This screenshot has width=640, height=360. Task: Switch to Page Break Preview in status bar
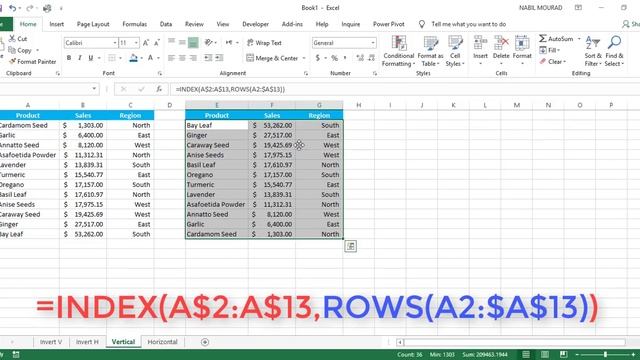[564, 354]
